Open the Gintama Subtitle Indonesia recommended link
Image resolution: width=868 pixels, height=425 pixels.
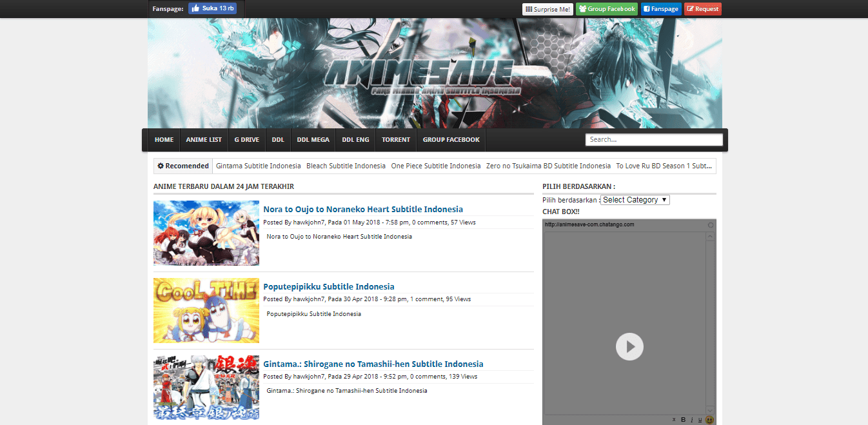[258, 166]
